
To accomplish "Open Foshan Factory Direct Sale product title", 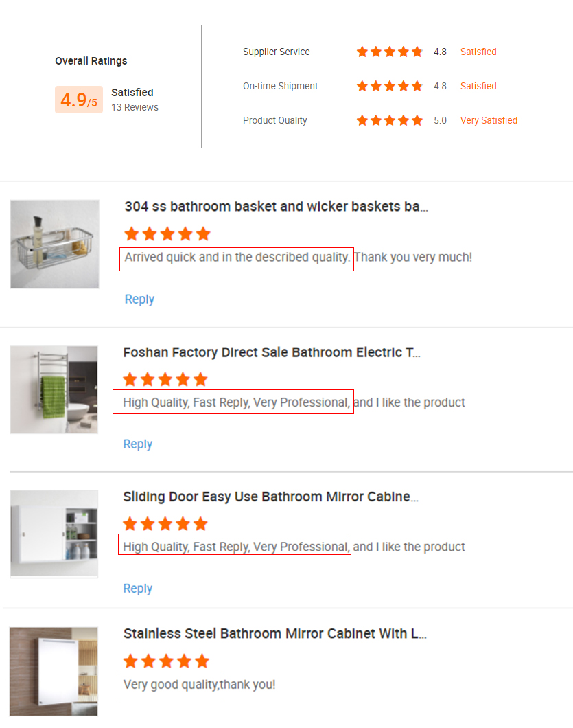I will click(x=272, y=352).
